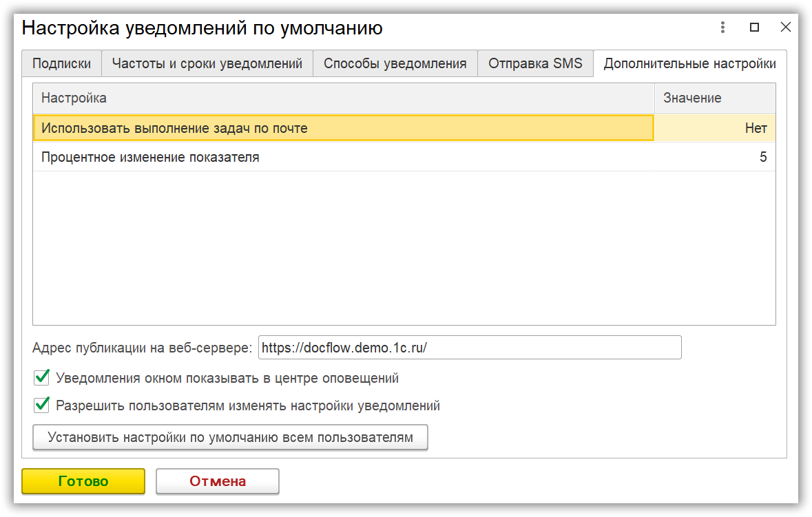Select row Использовать выполнение задач по почте
The image size is (812, 517).
tap(343, 128)
